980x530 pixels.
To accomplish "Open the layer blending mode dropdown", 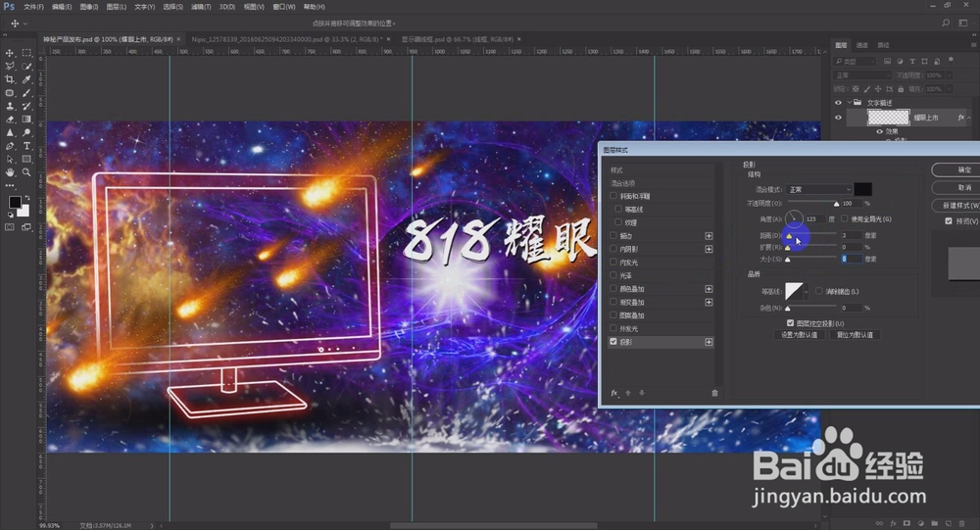I will pyautogui.click(x=862, y=75).
